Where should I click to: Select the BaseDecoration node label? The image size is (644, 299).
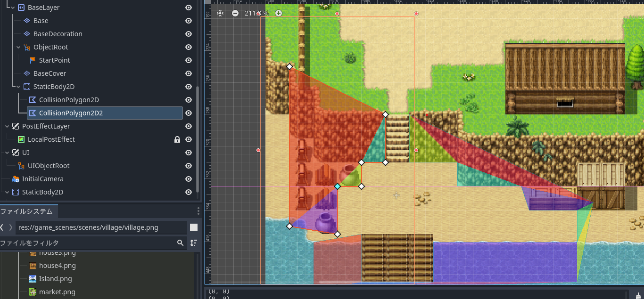(x=58, y=34)
